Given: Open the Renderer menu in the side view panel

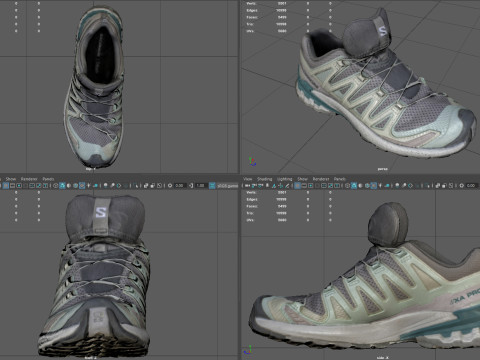Looking at the screenshot, I should coord(321,179).
